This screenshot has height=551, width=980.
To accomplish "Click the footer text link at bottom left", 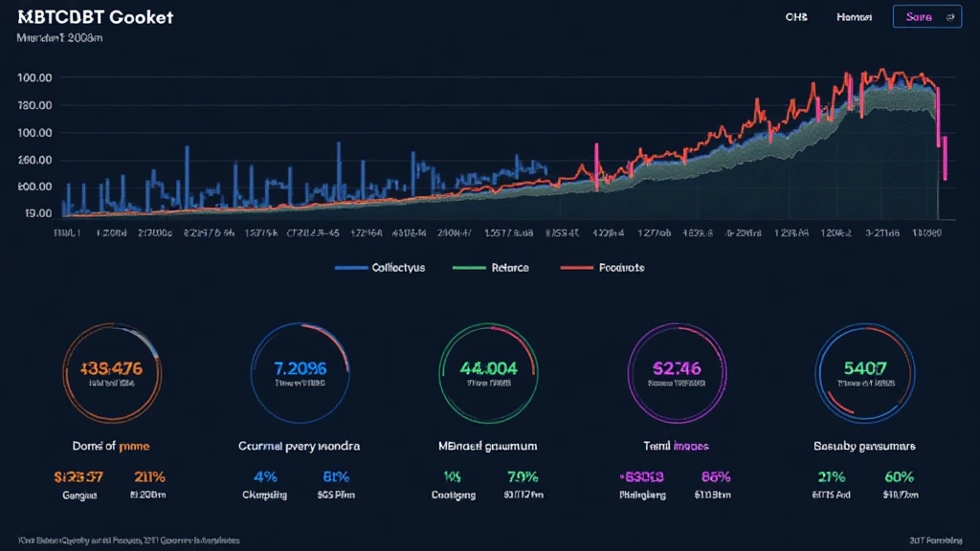I will (129, 540).
